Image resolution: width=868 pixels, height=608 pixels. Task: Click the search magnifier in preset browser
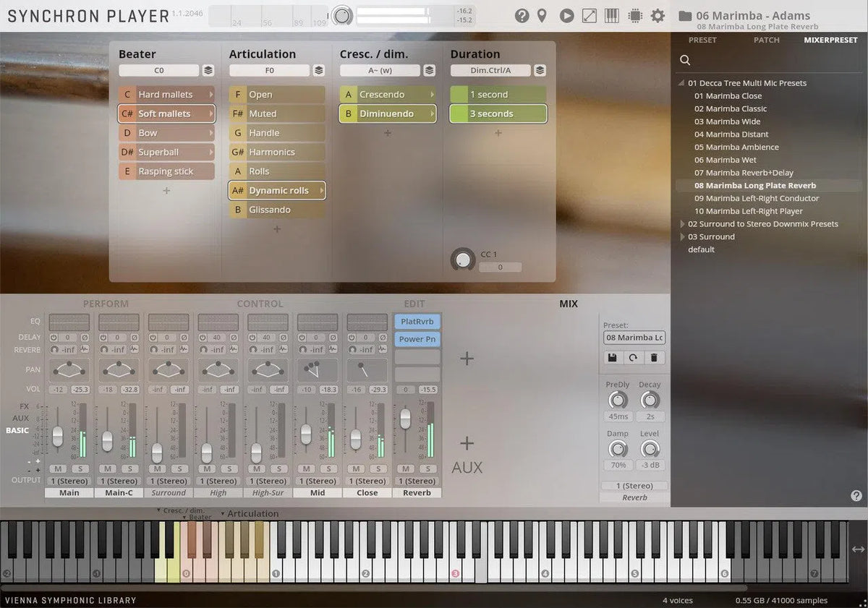(x=685, y=61)
